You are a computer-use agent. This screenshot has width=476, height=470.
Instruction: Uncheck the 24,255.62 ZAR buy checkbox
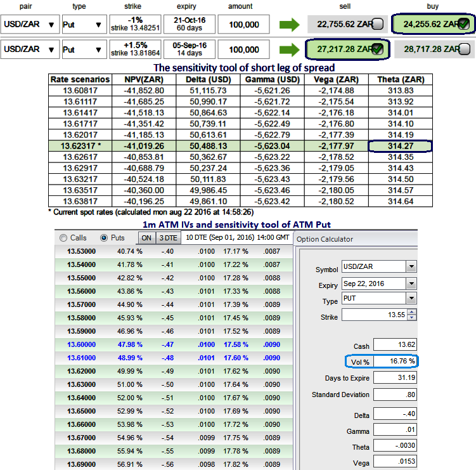point(463,24)
